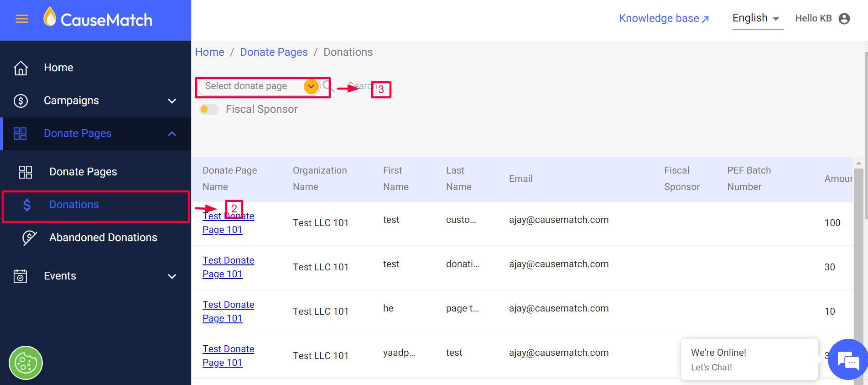Click the We're Online Let's Chat popup

click(x=749, y=359)
